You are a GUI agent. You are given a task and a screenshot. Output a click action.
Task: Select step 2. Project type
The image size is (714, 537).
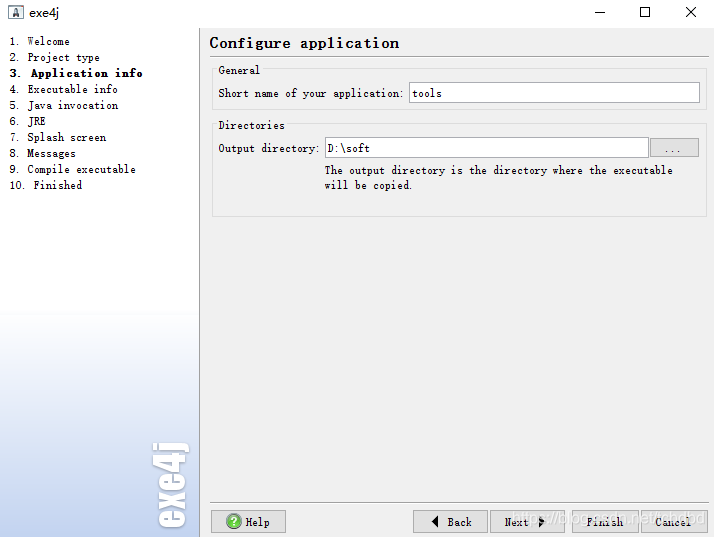click(x=55, y=57)
